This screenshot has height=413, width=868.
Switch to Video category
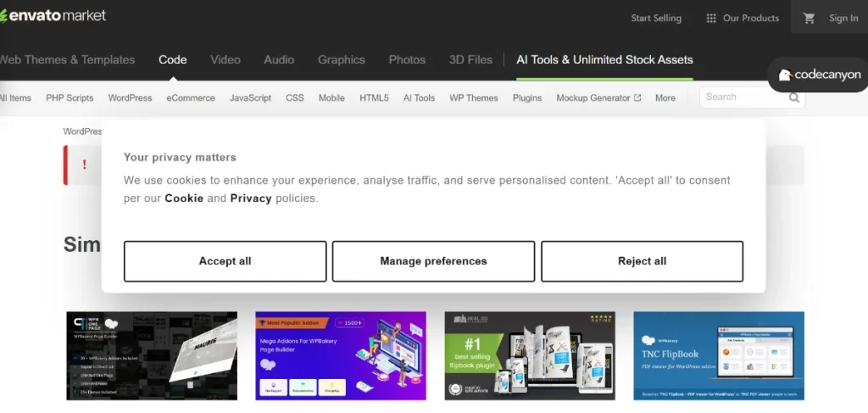(225, 60)
